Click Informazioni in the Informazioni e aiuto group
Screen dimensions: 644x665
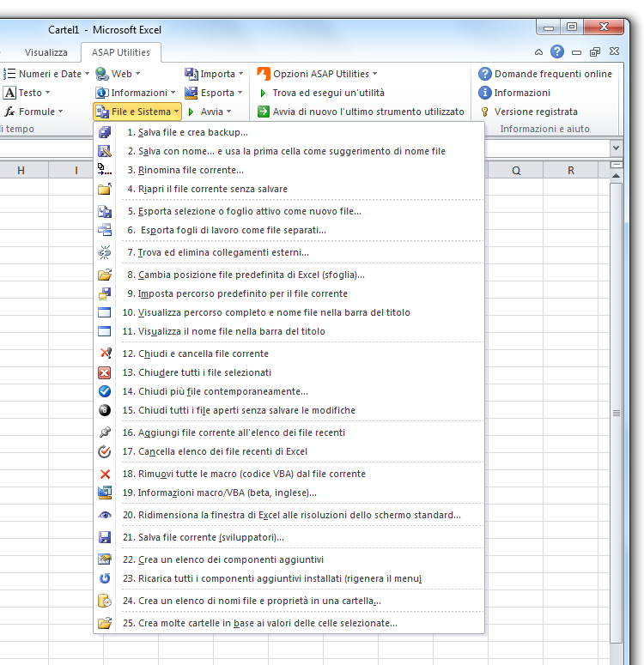pos(514,93)
